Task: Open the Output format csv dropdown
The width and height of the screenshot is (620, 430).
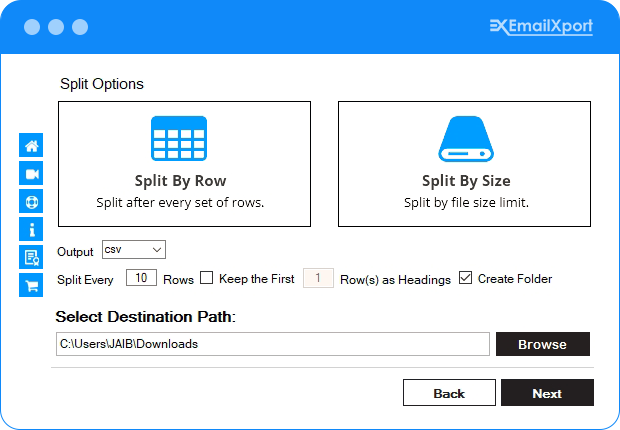Action: 133,250
